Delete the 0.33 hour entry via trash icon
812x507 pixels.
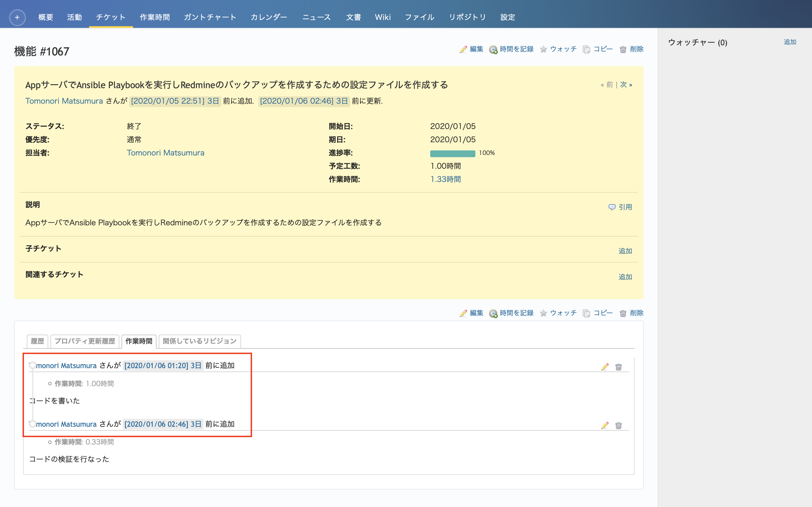[x=618, y=425]
